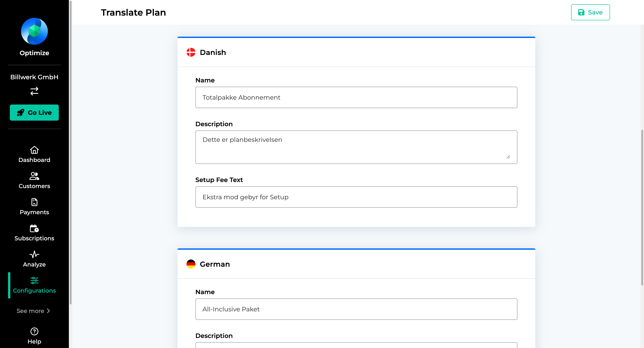Click the Customers menu label
The width and height of the screenshot is (644, 348).
pyautogui.click(x=34, y=186)
